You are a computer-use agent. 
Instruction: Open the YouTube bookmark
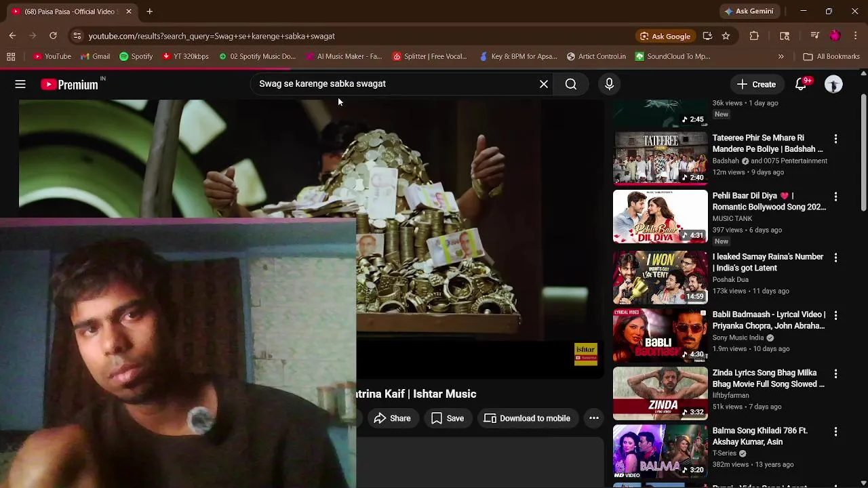(x=52, y=57)
